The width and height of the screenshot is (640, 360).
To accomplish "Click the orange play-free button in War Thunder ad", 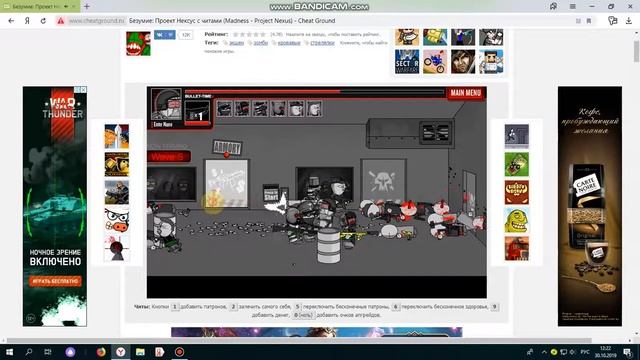I will pyautogui.click(x=55, y=281).
